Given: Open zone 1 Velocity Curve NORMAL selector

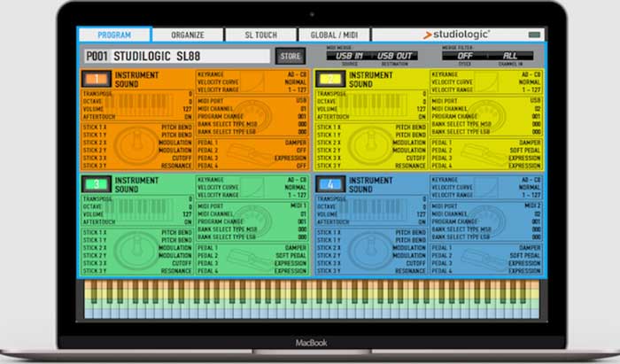Looking at the screenshot, I should click(x=295, y=82).
